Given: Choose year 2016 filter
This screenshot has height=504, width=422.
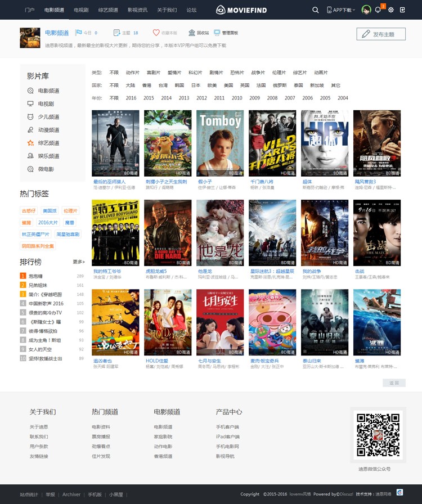Looking at the screenshot, I should [131, 98].
